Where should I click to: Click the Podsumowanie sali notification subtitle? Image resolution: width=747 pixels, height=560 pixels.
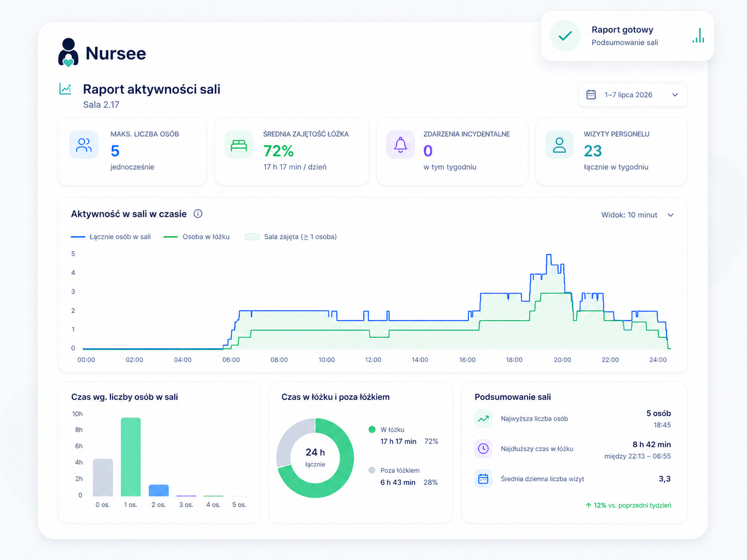click(625, 43)
